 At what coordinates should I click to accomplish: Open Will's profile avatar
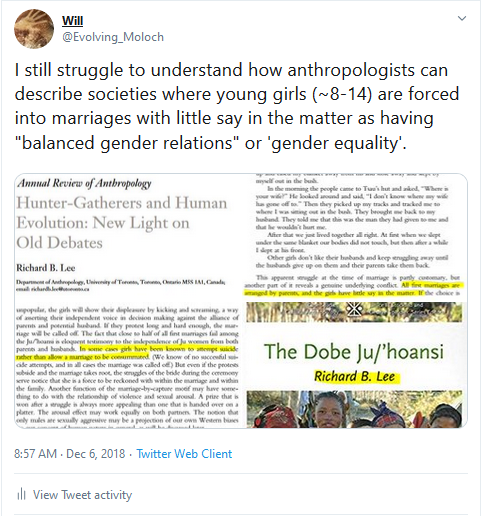click(34, 29)
